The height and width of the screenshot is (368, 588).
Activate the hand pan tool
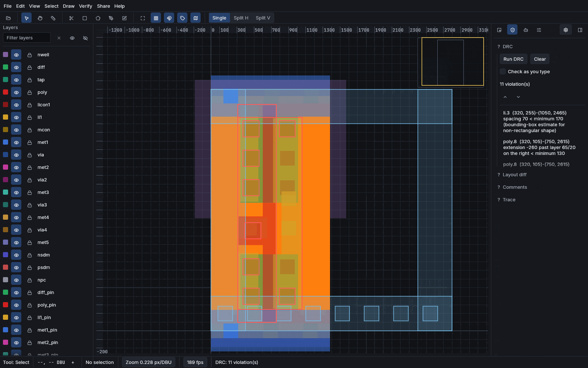(40, 18)
